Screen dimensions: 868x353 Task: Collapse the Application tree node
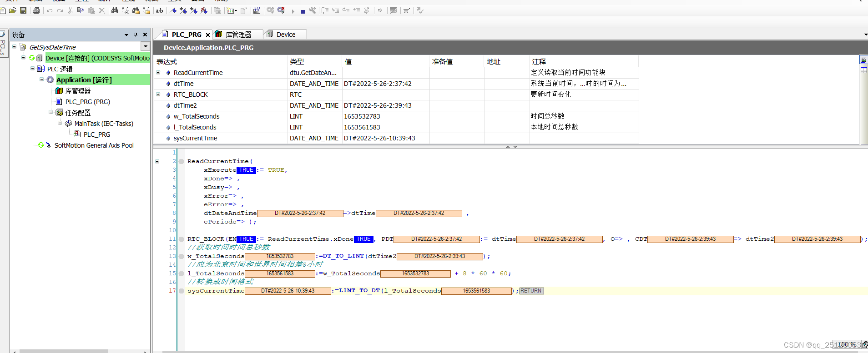[x=42, y=80]
